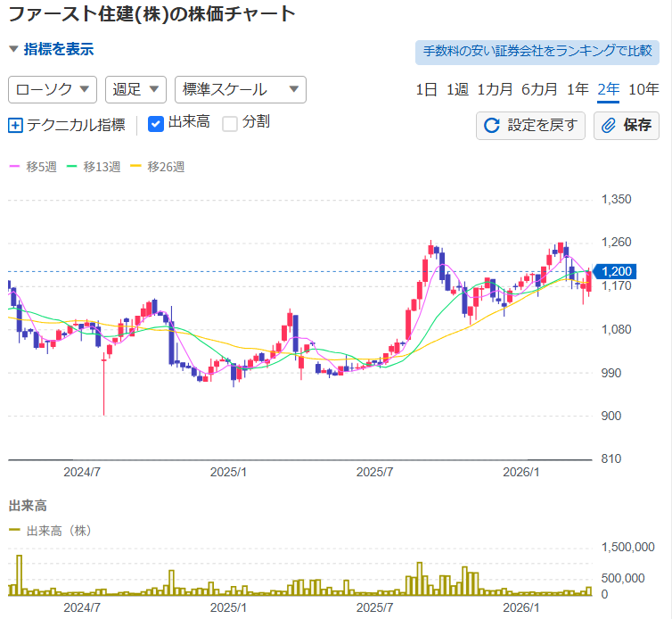Open the 標準スケール scale dropdown

(x=241, y=89)
